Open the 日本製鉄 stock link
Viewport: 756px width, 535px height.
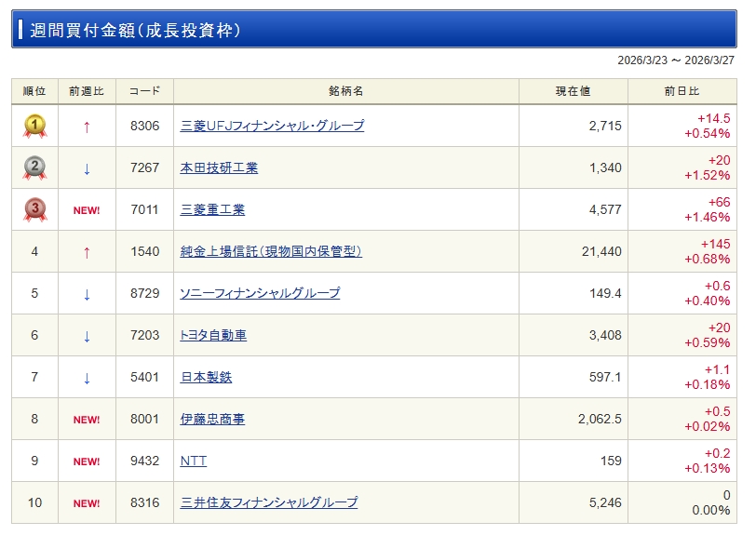pyautogui.click(x=206, y=377)
